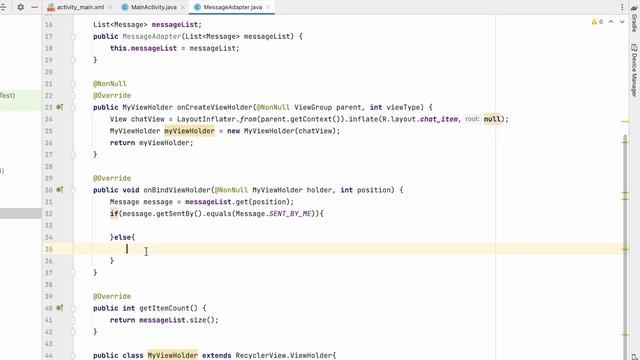
Task: Collapse onBindViewHolder fold marker at line 30
Action: [x=73, y=190]
